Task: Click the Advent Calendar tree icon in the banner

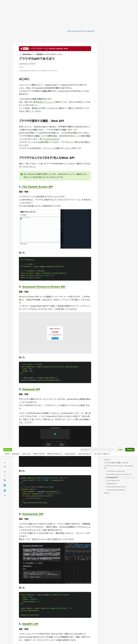Action: point(21,49)
